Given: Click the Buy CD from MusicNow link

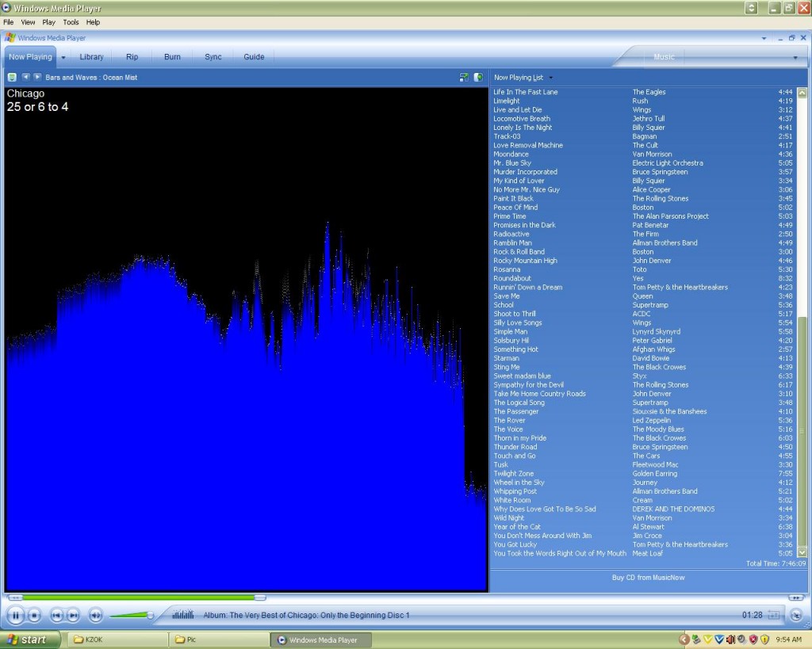Looking at the screenshot, I should (649, 578).
